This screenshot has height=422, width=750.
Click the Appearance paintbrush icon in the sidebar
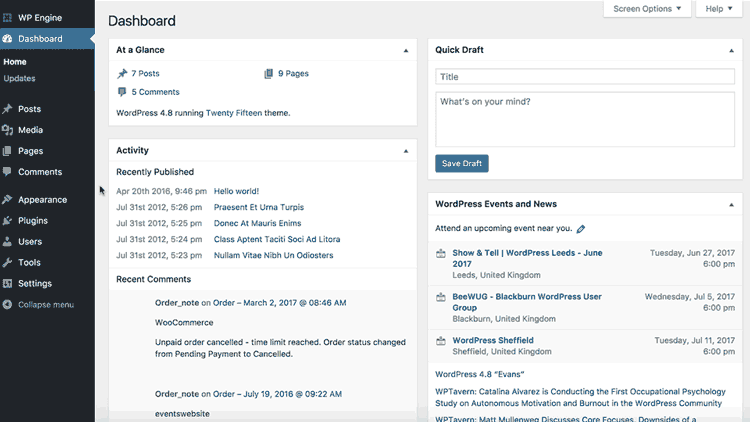tap(7, 200)
